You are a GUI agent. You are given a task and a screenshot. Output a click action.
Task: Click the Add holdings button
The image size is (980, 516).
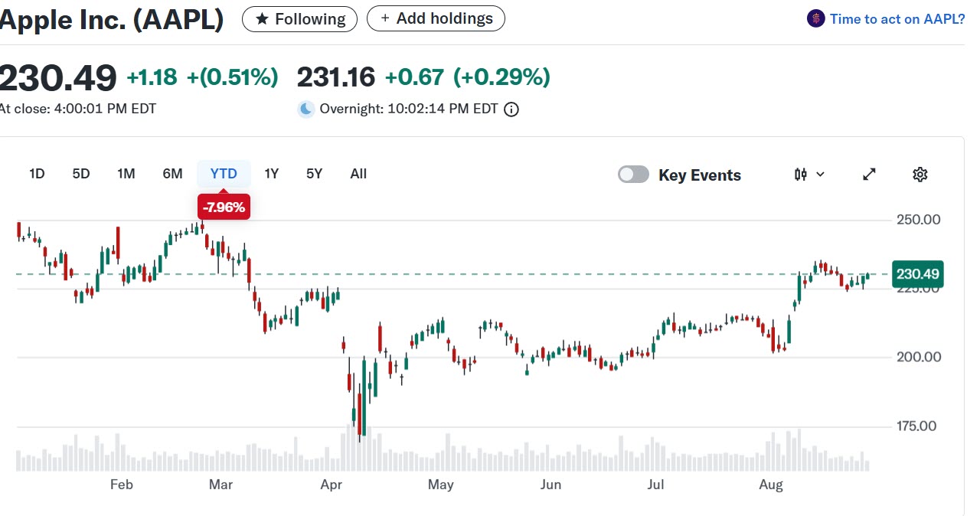click(436, 18)
